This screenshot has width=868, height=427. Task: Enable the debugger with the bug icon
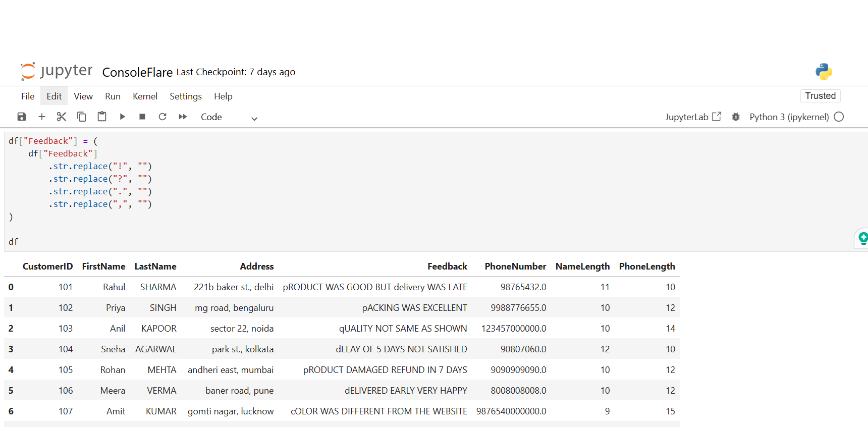pyautogui.click(x=736, y=117)
